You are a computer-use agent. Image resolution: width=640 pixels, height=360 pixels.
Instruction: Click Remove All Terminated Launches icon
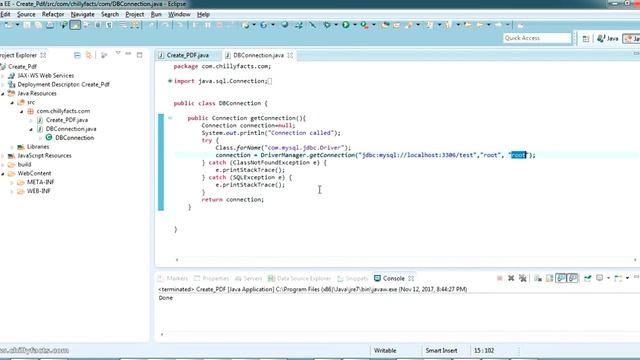tap(523, 278)
